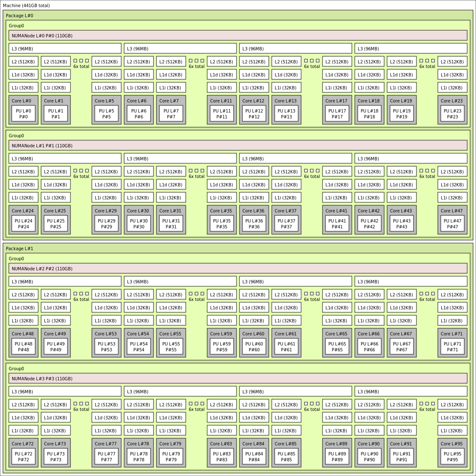Screen dimensions: 476x476
Task: Click PU L#0 P#0 processing unit
Action: (x=23, y=113)
